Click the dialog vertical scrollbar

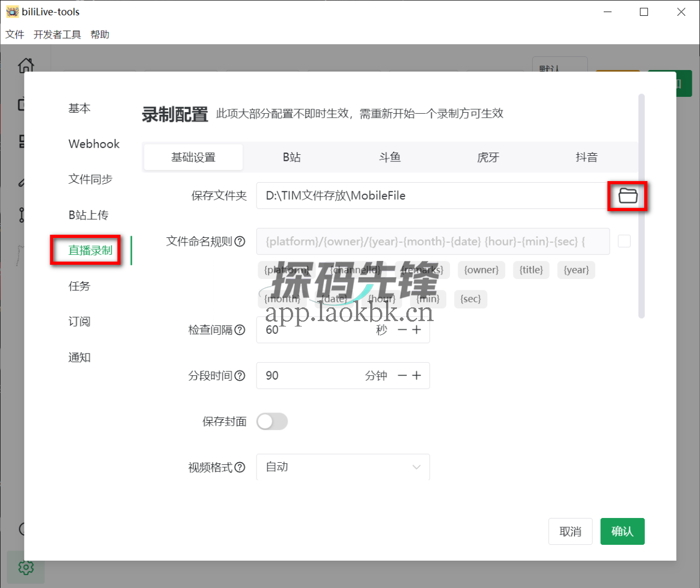point(641,206)
